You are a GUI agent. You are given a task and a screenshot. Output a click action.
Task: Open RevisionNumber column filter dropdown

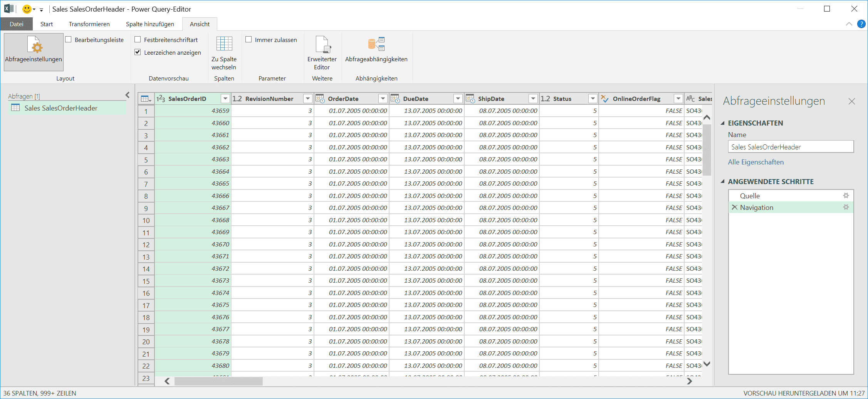[308, 99]
